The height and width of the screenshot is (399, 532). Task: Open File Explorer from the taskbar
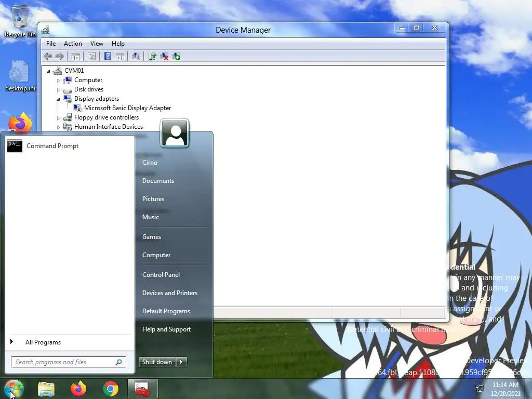point(46,389)
